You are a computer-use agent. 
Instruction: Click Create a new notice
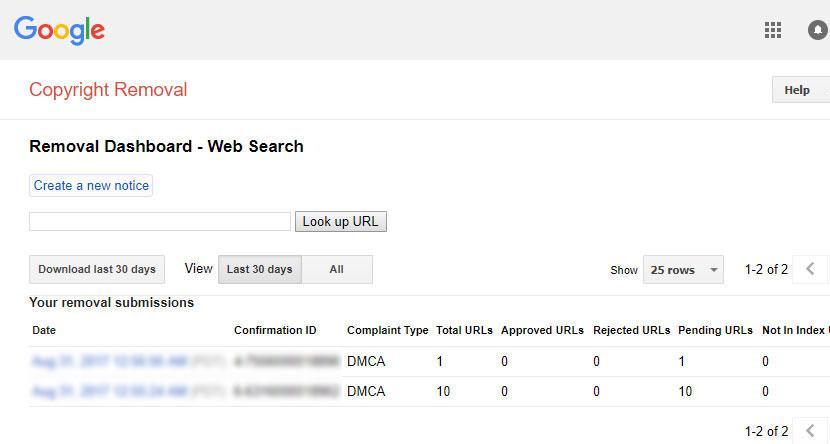click(91, 185)
